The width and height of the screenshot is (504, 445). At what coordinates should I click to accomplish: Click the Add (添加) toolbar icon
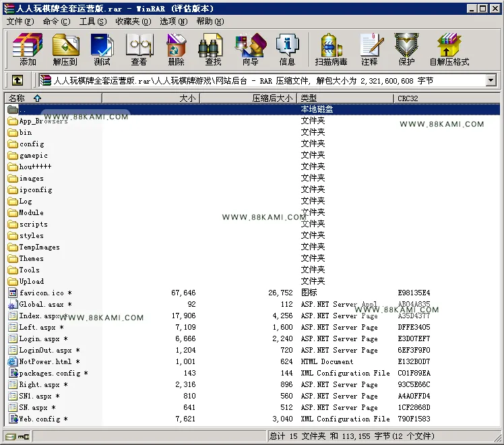click(28, 49)
